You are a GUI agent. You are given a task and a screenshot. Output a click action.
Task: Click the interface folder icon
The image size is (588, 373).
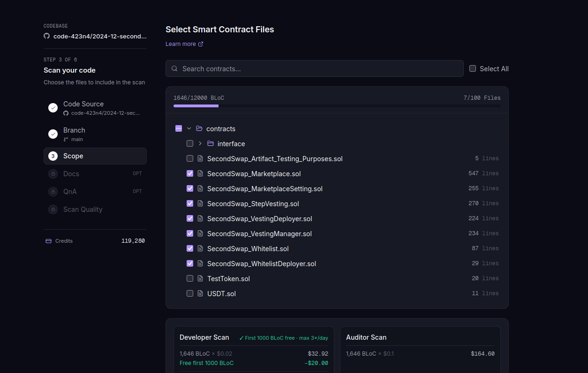coord(211,143)
